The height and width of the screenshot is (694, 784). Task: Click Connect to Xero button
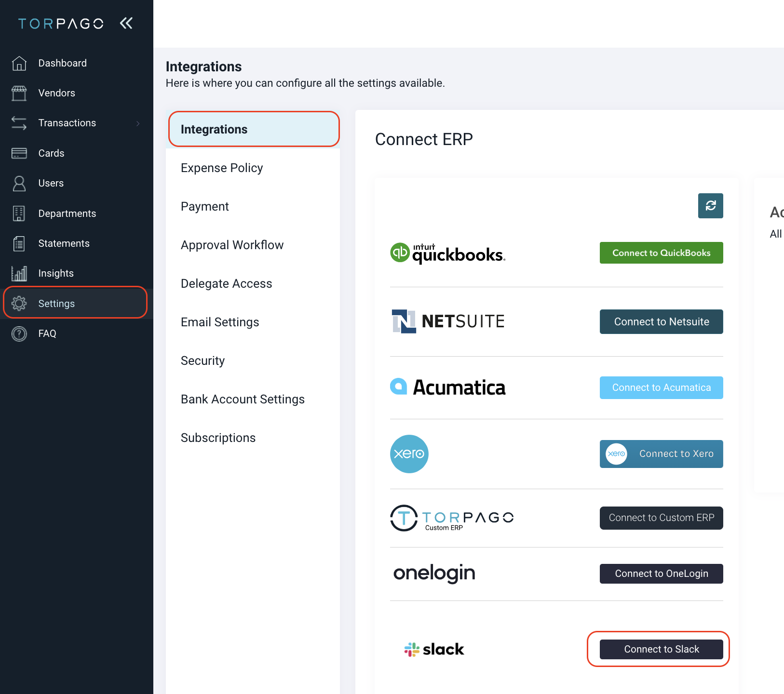click(x=662, y=454)
